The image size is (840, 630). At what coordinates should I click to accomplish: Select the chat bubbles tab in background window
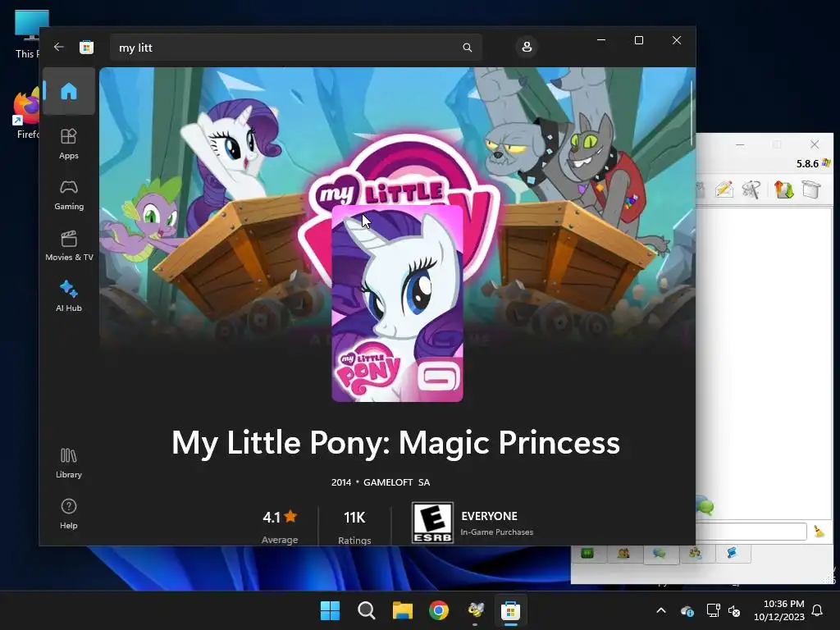click(x=660, y=554)
